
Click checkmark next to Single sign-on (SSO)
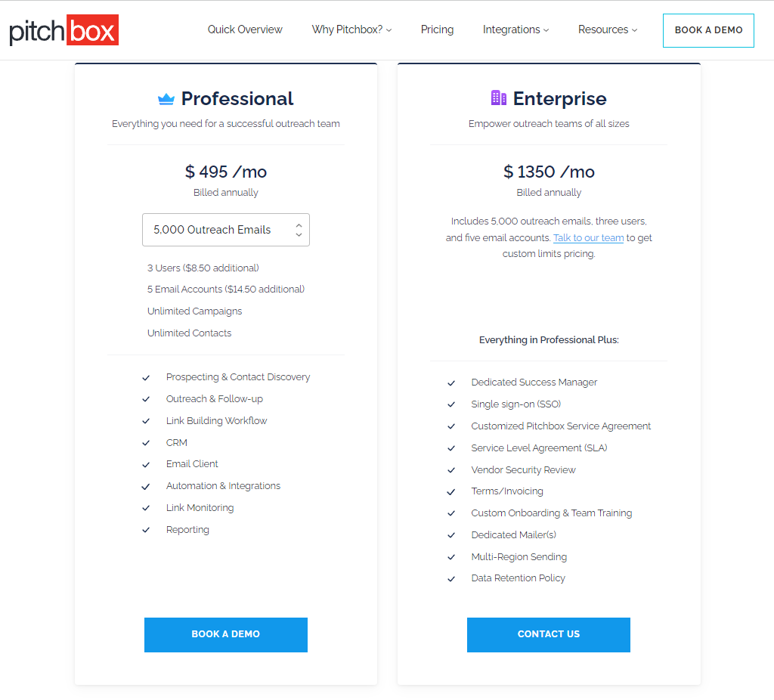(451, 404)
